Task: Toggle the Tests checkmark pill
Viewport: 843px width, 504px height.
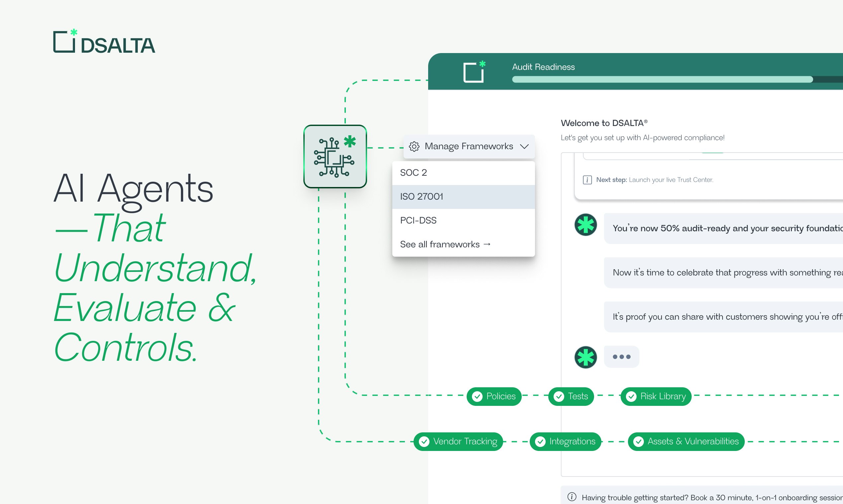Action: (x=571, y=396)
